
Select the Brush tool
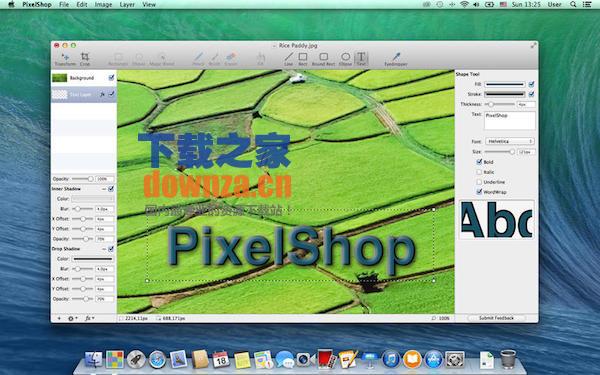tap(215, 59)
